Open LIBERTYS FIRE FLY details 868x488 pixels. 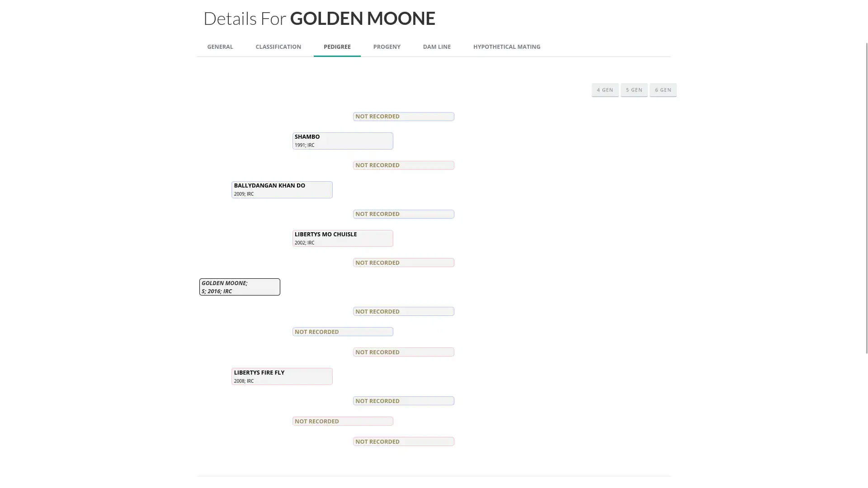[x=282, y=376]
